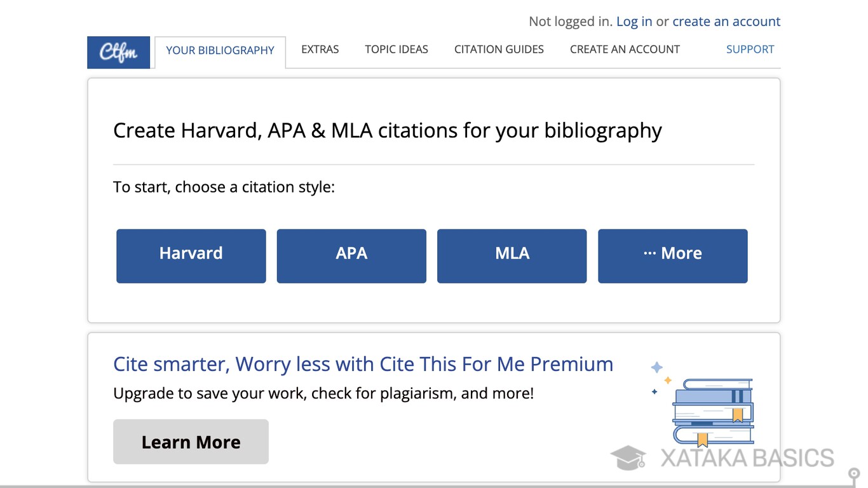
Task: Click the Cite This For Me logo
Action: 118,52
